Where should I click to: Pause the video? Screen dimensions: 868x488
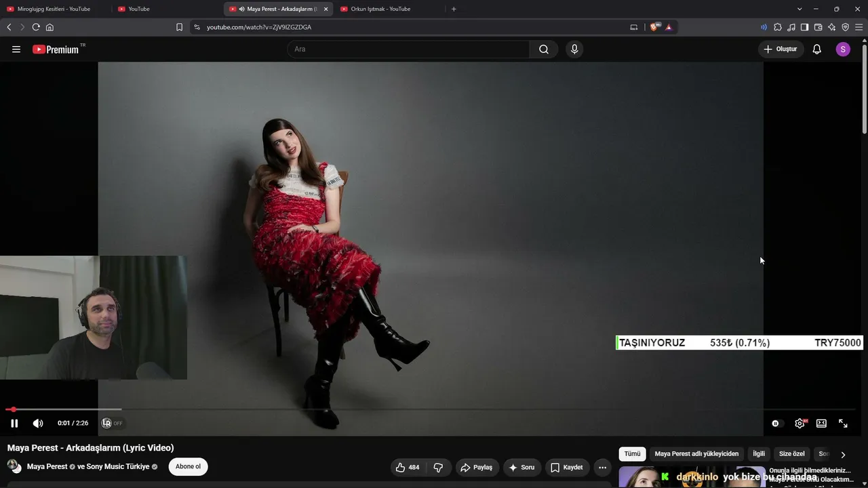point(14,424)
